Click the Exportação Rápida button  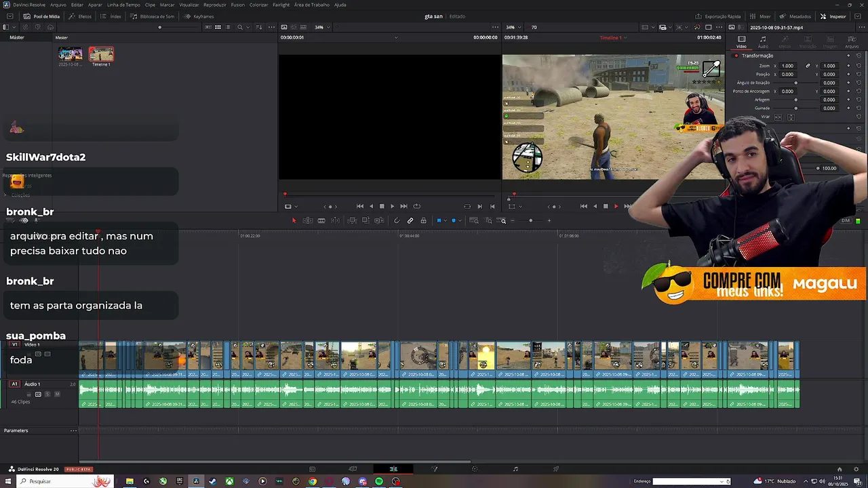tap(718, 16)
